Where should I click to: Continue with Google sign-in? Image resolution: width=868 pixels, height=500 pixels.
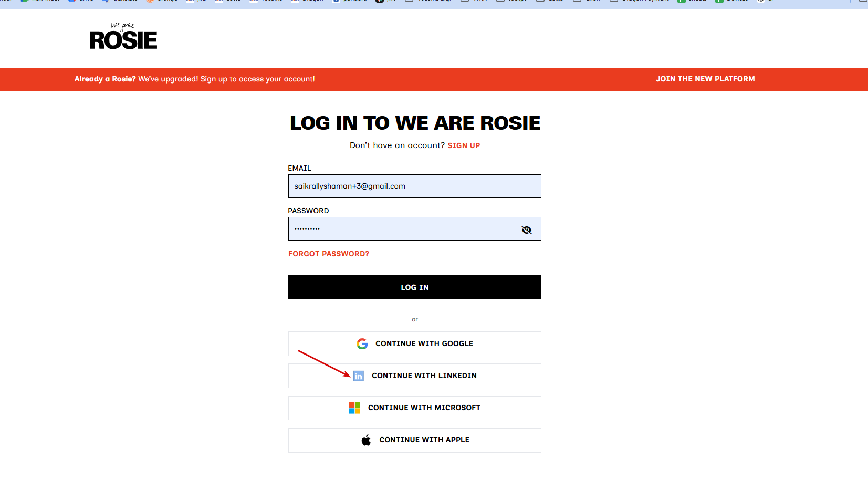415,343
